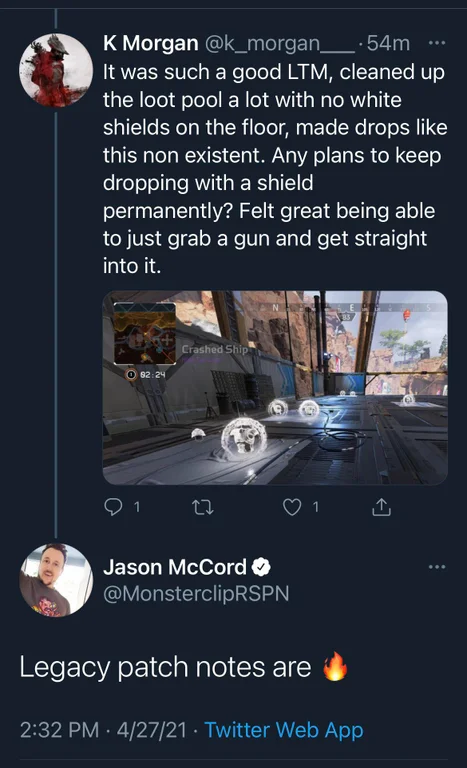Share K Morgan's tweet via share icon
Screen dimensions: 467x768
[381, 507]
